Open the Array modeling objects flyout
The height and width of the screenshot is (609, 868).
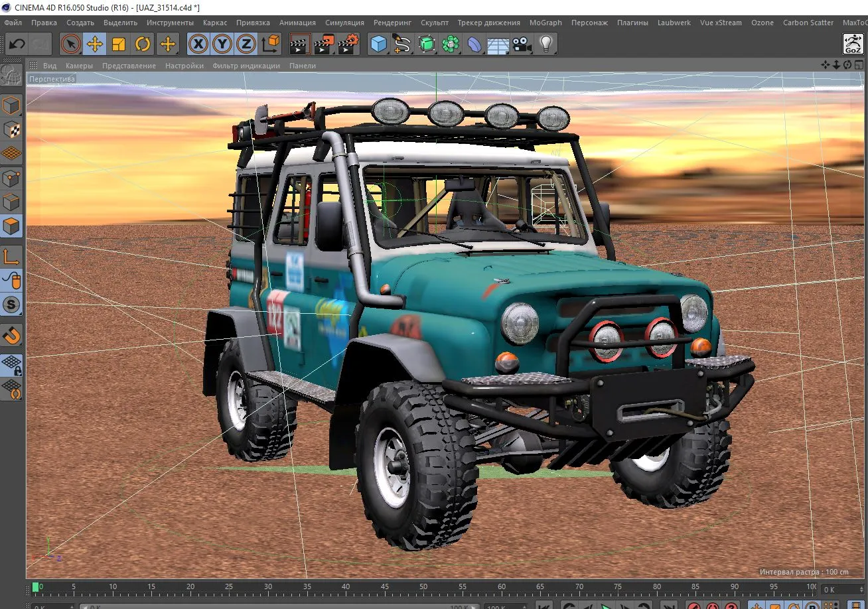click(x=451, y=44)
